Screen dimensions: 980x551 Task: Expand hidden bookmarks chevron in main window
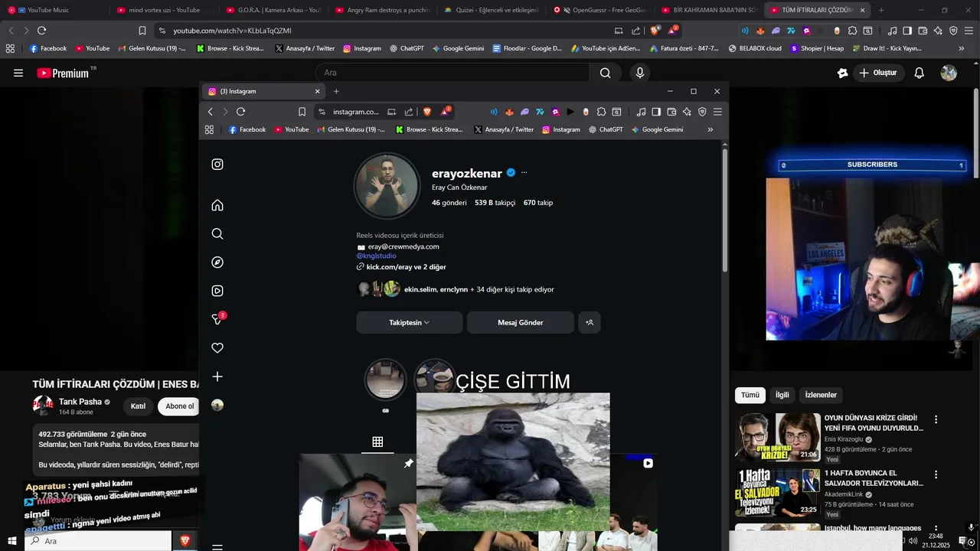962,48
